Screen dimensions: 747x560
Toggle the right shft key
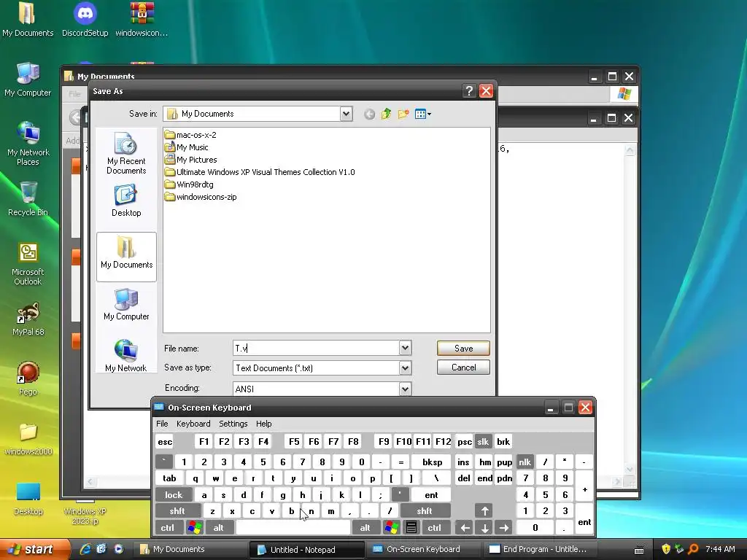(x=425, y=511)
